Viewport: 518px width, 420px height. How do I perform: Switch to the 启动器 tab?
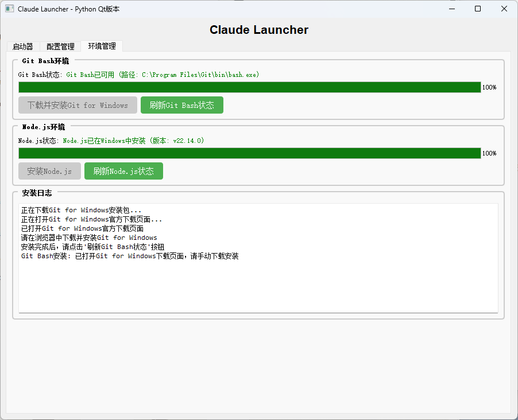(x=23, y=46)
